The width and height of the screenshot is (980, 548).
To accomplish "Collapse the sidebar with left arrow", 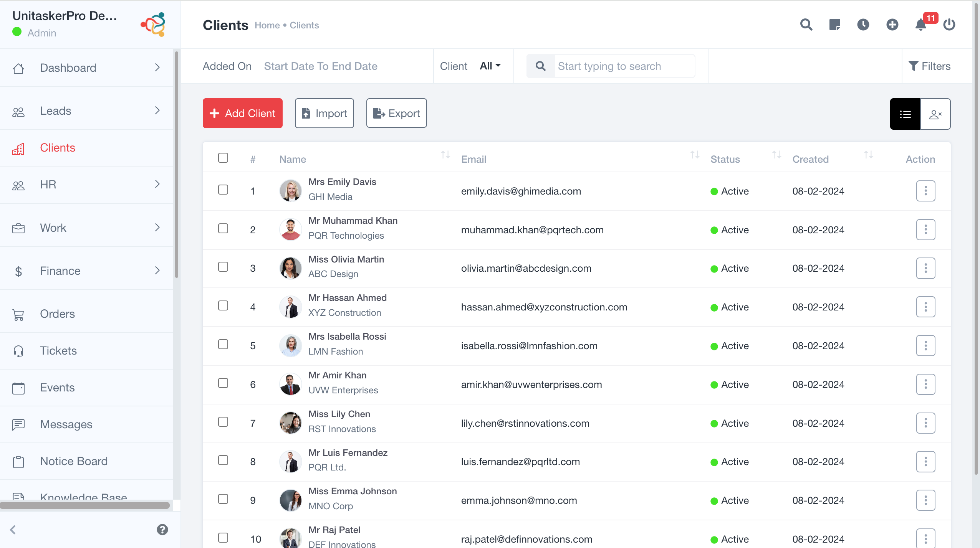I will click(x=13, y=530).
